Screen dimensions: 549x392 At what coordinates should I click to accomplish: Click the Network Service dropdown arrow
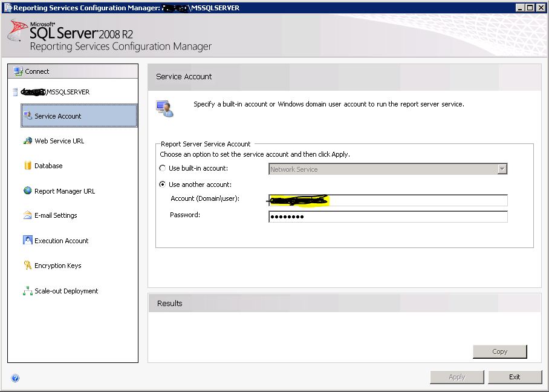(502, 169)
